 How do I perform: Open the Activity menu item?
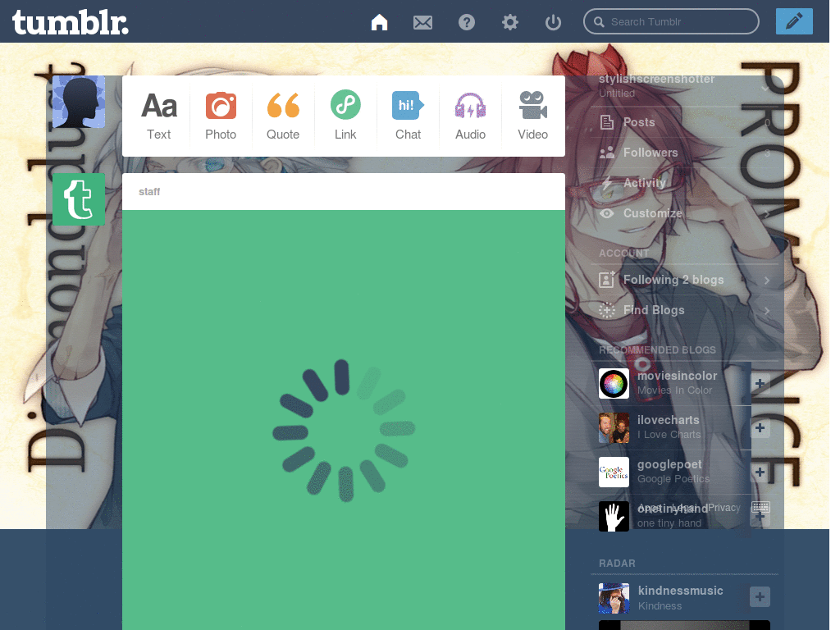685,183
